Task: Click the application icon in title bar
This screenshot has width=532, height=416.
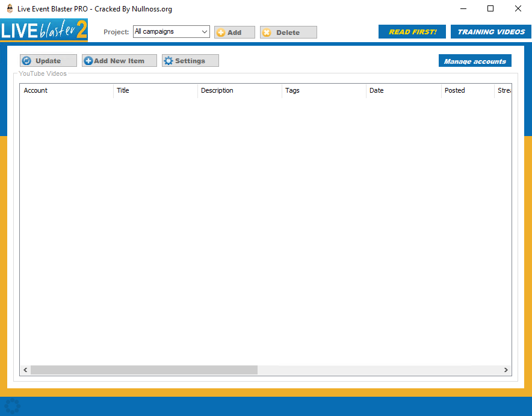Action: pyautogui.click(x=10, y=8)
